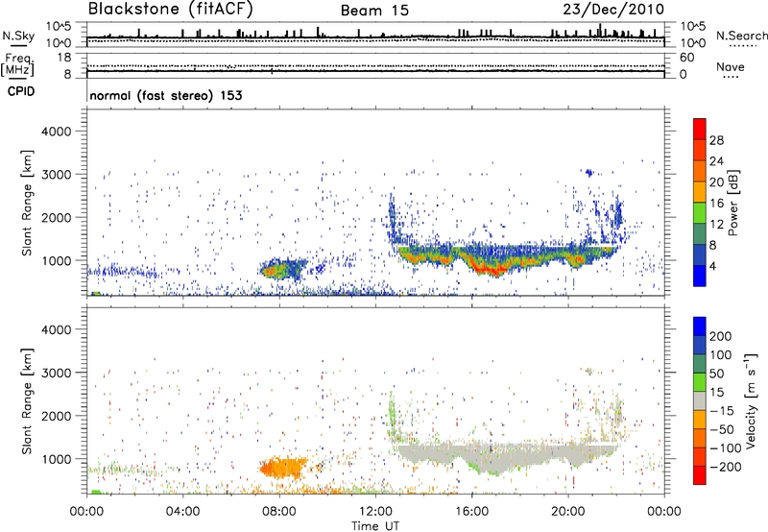Click the blue 200 velocity colorbar segment
Screen dimensions: 768x532
tap(700, 326)
